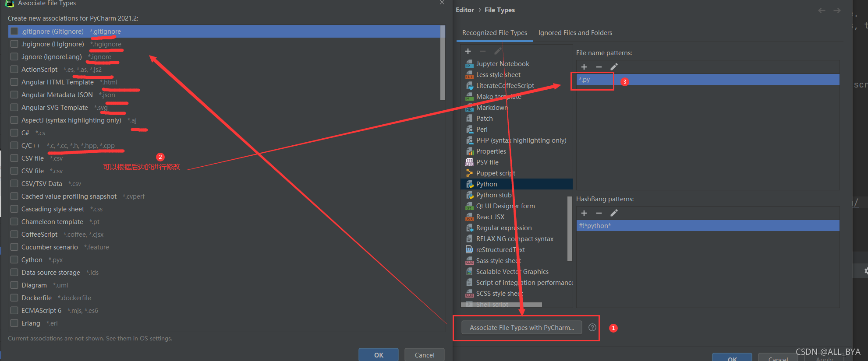
Task: Select Puppet script file type icon
Action: 469,173
